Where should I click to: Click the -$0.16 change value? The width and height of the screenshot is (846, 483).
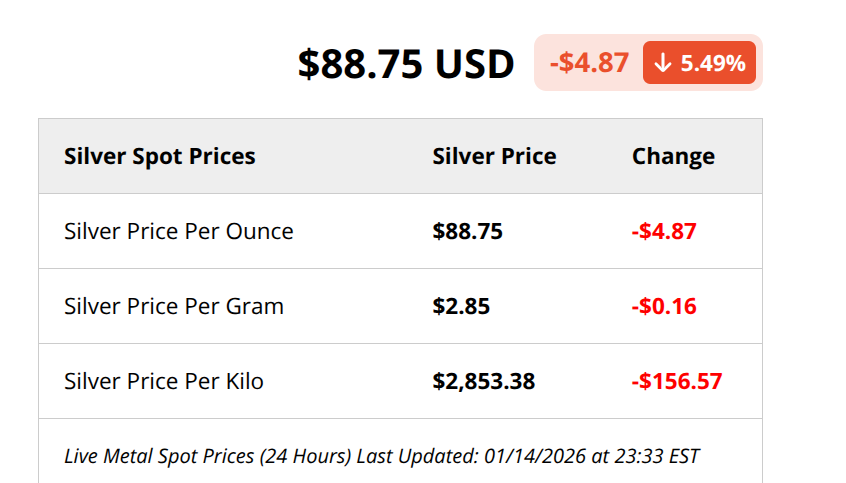point(664,306)
